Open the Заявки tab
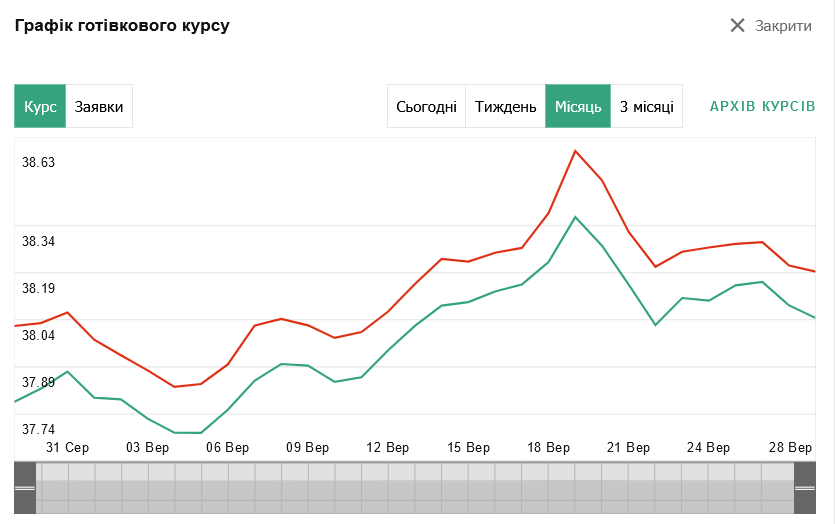The height and width of the screenshot is (524, 835). point(99,106)
